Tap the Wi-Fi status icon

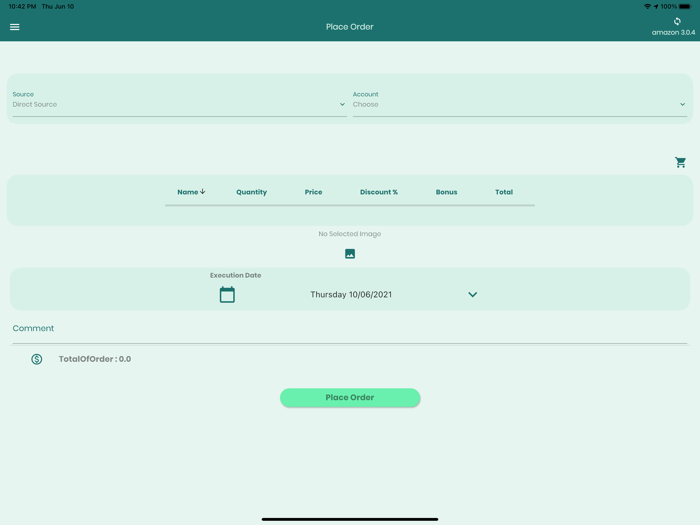(647, 6)
